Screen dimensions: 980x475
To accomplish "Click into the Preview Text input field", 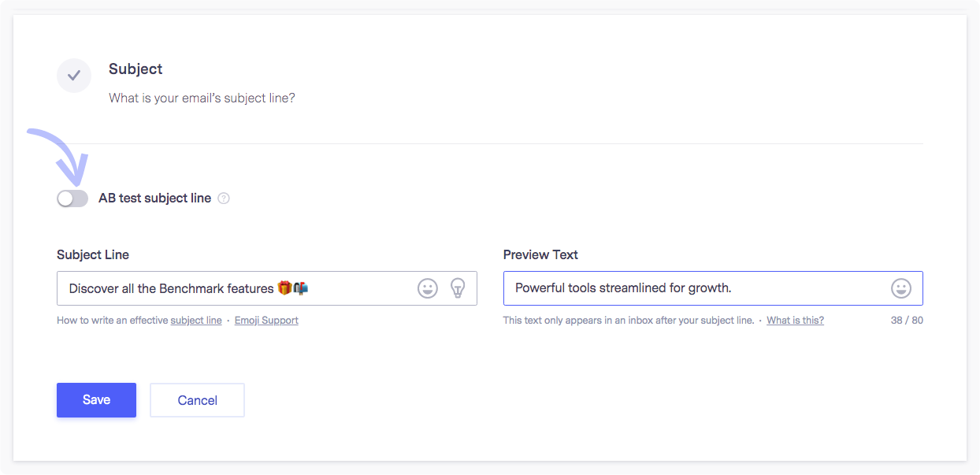I will point(713,288).
